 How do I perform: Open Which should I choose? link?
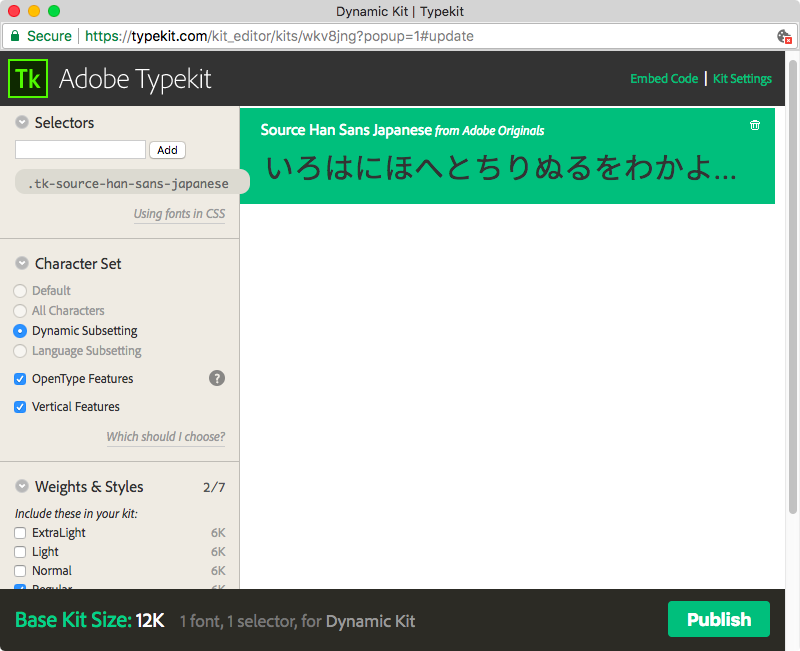165,437
